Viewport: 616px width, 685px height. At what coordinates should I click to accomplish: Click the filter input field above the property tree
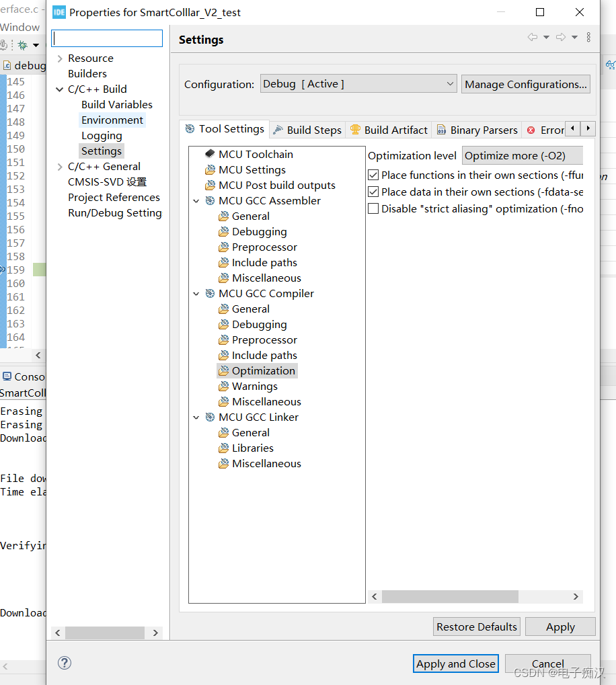pyautogui.click(x=106, y=38)
